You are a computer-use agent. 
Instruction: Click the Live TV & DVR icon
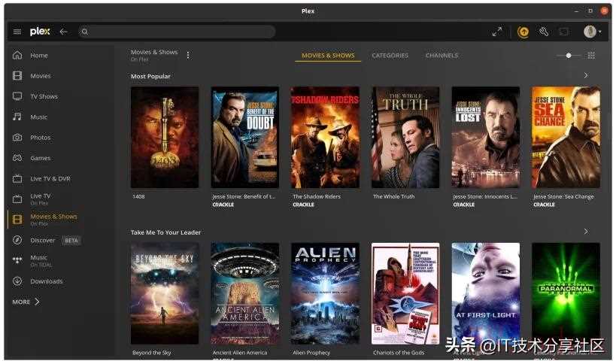pyautogui.click(x=17, y=179)
